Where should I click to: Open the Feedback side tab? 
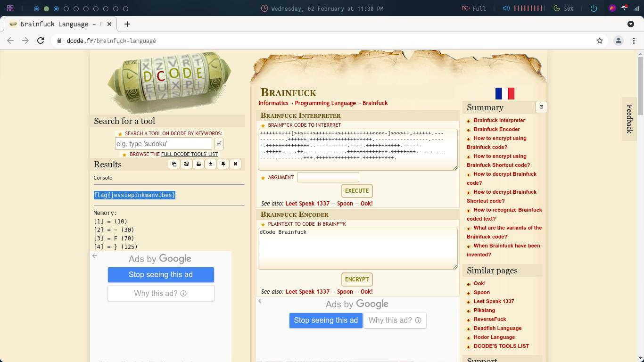pyautogui.click(x=629, y=119)
